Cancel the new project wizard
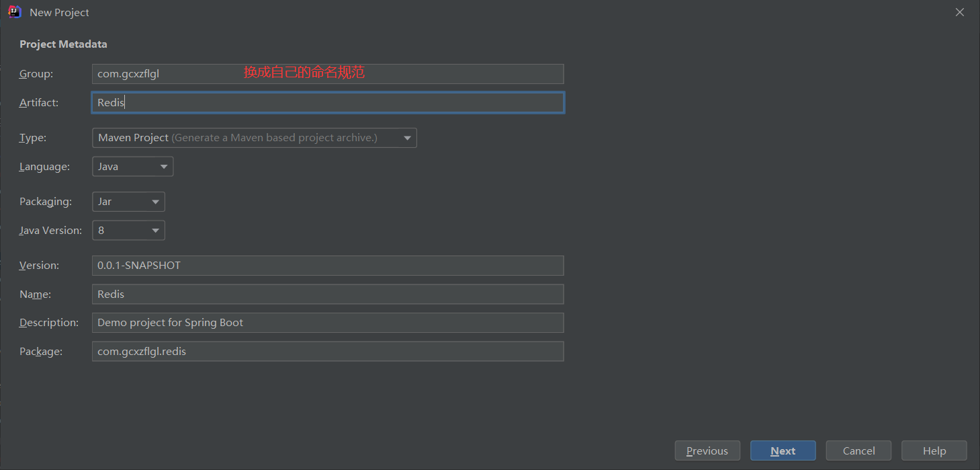The image size is (980, 470). [x=859, y=451]
